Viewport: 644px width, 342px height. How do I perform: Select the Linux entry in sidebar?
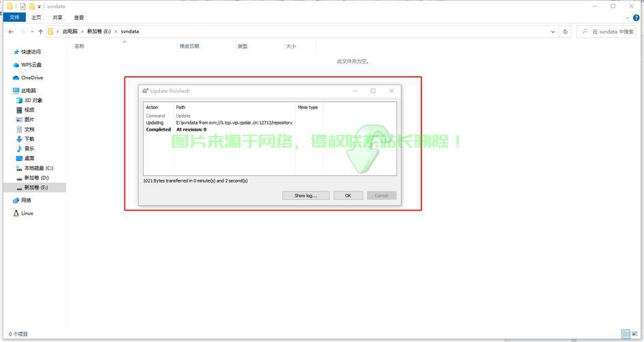pos(27,213)
